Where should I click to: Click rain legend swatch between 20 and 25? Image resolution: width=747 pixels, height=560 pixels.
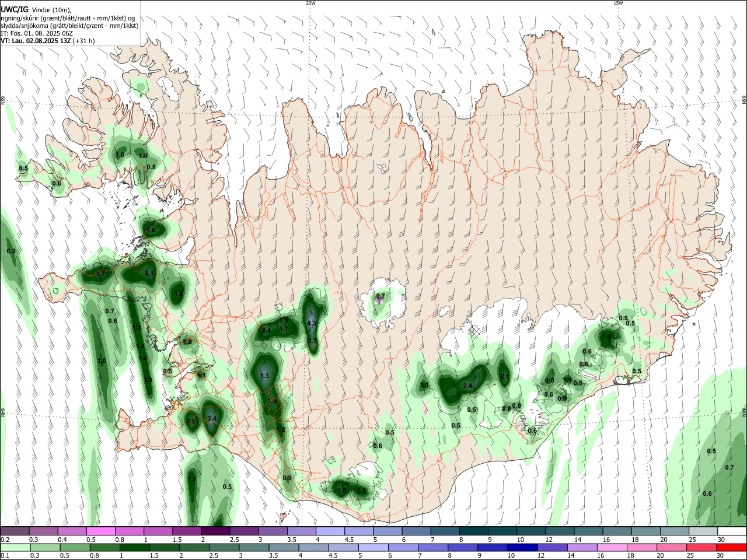click(x=671, y=548)
